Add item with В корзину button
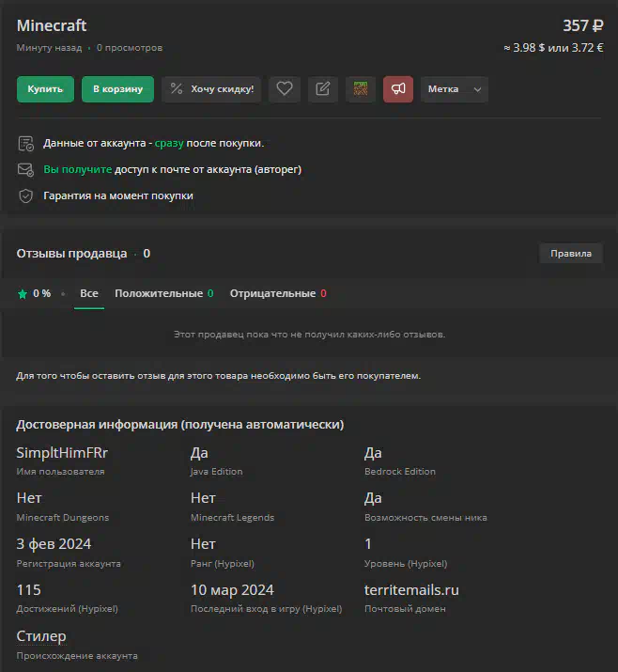Viewport: 618px width, 672px height. (x=117, y=89)
